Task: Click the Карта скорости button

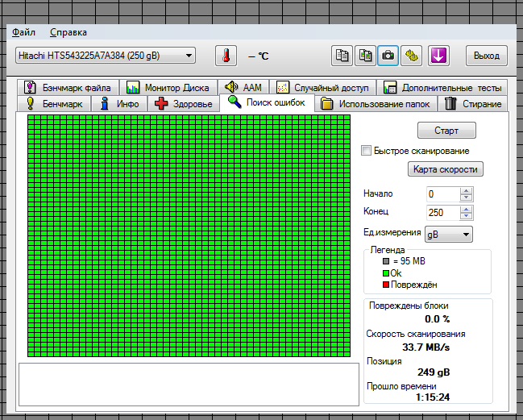Action: [x=446, y=169]
